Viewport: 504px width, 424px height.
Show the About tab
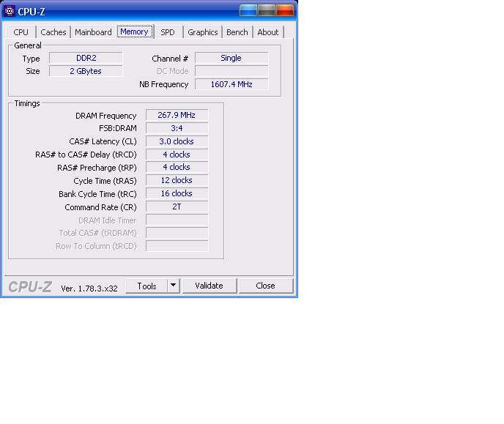(268, 32)
